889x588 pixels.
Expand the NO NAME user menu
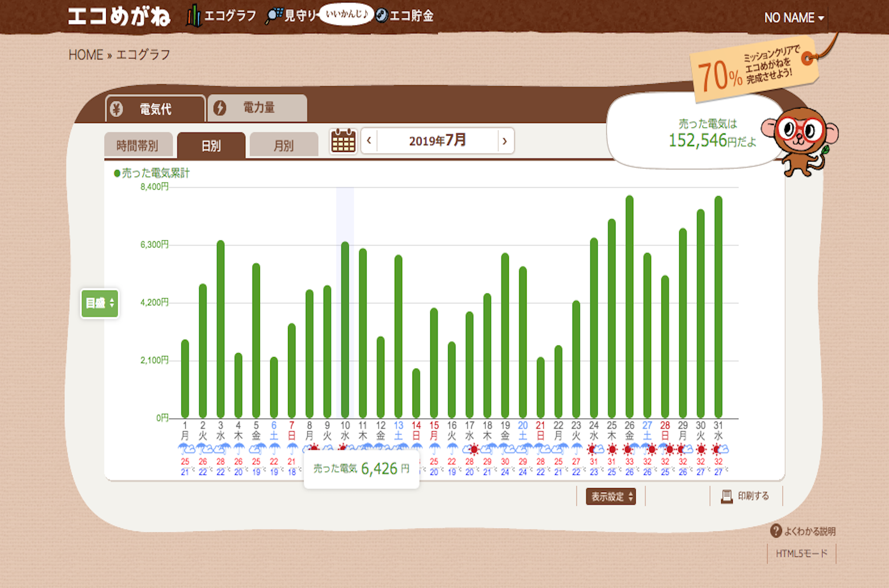pyautogui.click(x=793, y=18)
